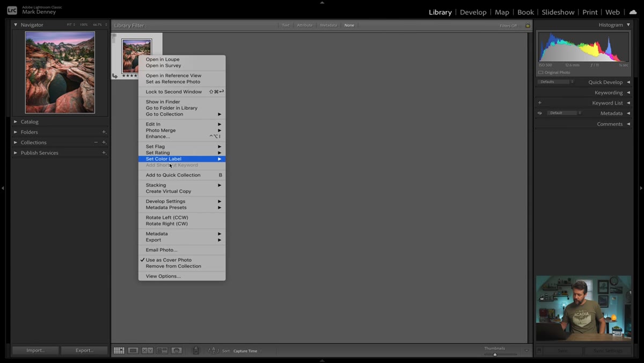Click the cloud sync status icon
The width and height of the screenshot is (644, 363).
(633, 12)
